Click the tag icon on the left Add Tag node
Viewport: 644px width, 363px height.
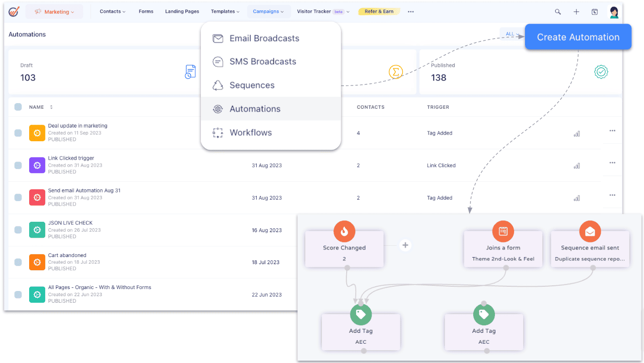(361, 314)
